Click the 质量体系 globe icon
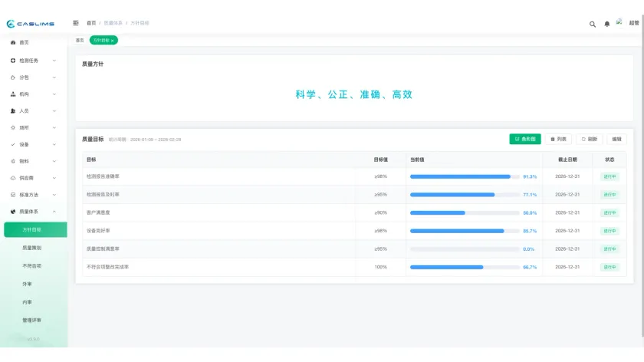 tap(13, 212)
